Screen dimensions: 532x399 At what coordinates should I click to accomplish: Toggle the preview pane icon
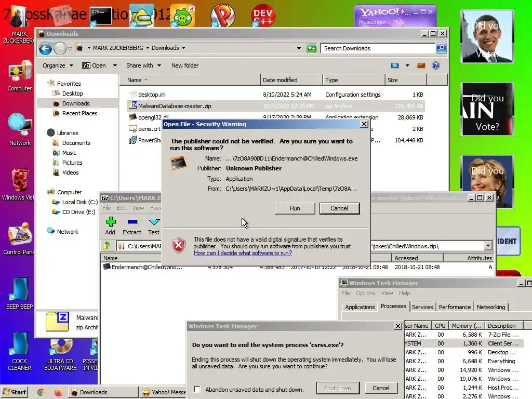pos(421,65)
